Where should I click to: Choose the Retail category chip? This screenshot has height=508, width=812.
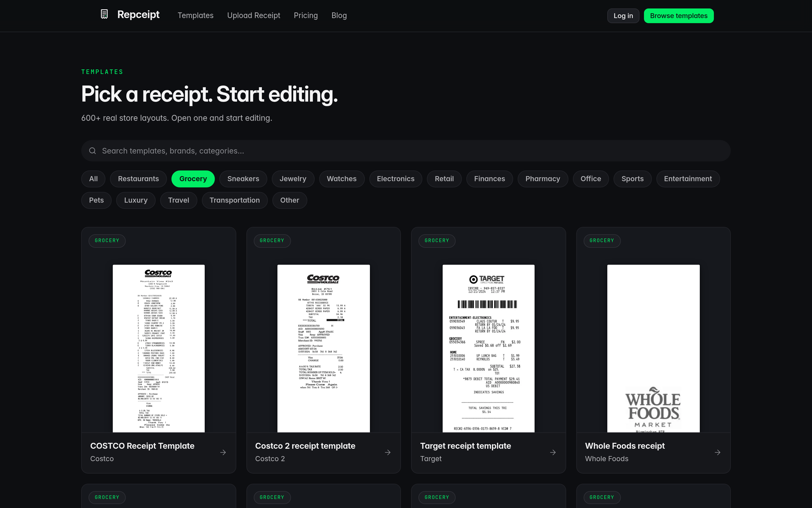tap(444, 179)
